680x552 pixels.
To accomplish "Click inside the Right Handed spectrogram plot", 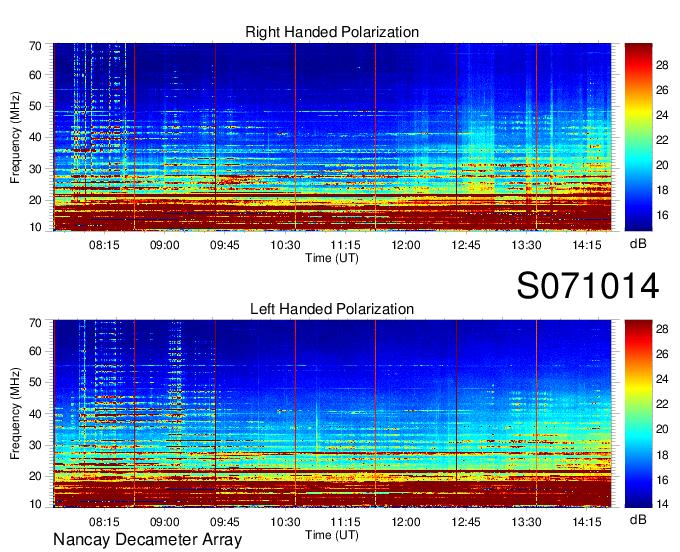I will coord(332,137).
